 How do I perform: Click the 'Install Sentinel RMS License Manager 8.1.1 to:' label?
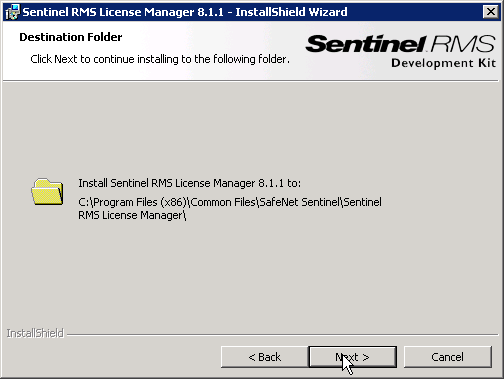189,183
